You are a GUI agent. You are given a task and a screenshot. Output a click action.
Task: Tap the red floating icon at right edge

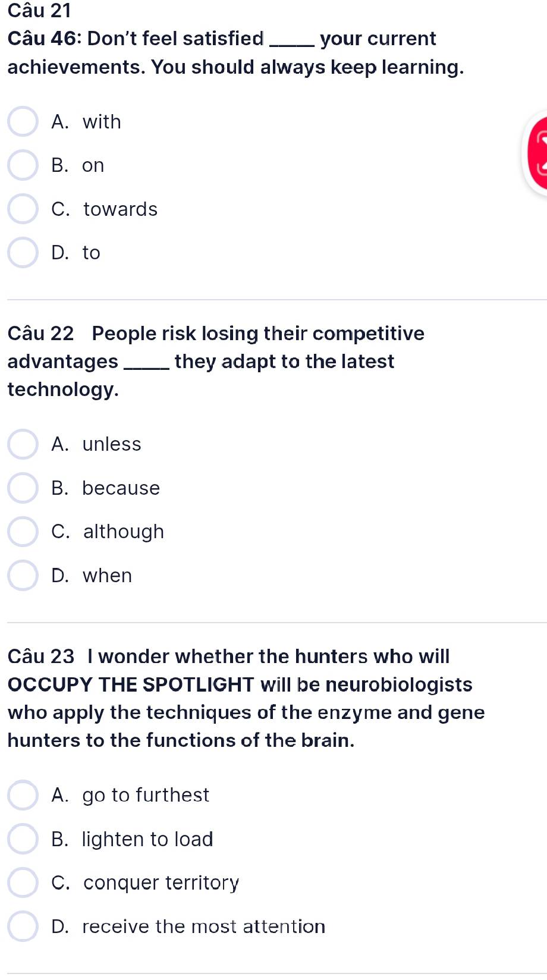[536, 153]
